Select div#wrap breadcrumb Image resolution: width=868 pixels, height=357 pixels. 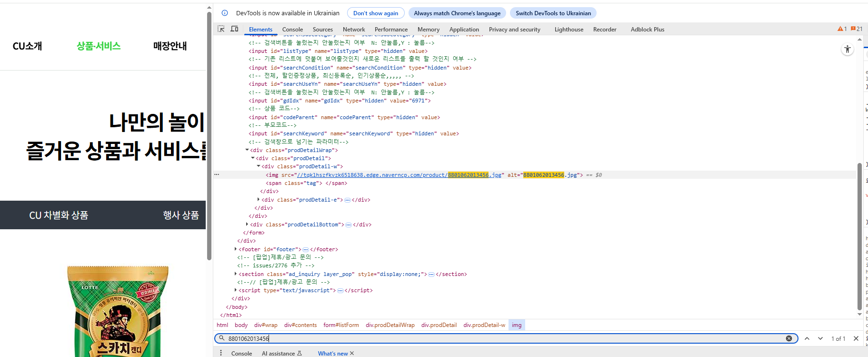(x=266, y=325)
